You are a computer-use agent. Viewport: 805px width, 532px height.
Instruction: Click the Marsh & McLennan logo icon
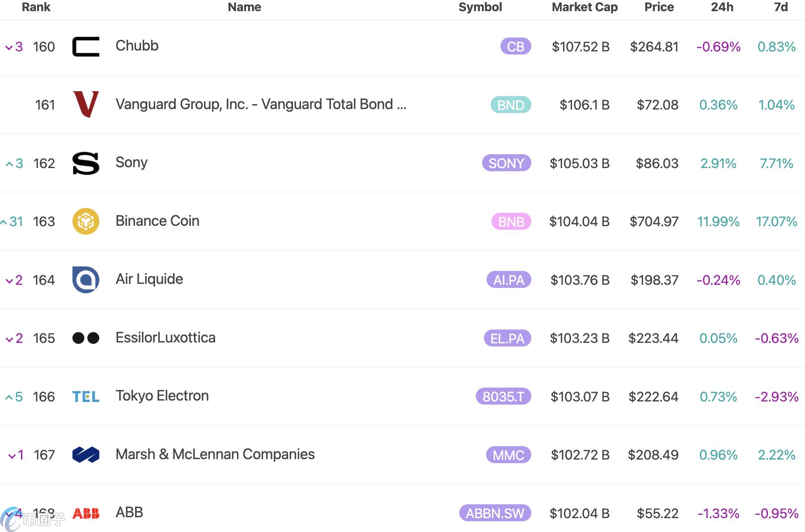(x=86, y=455)
